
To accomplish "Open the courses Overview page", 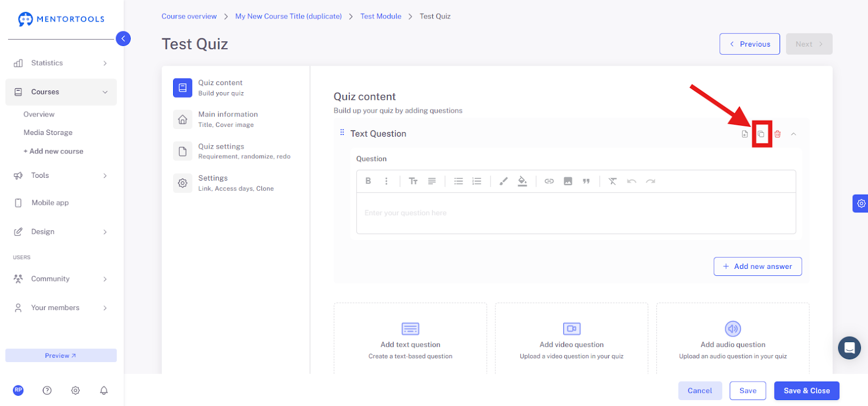I will pos(39,114).
